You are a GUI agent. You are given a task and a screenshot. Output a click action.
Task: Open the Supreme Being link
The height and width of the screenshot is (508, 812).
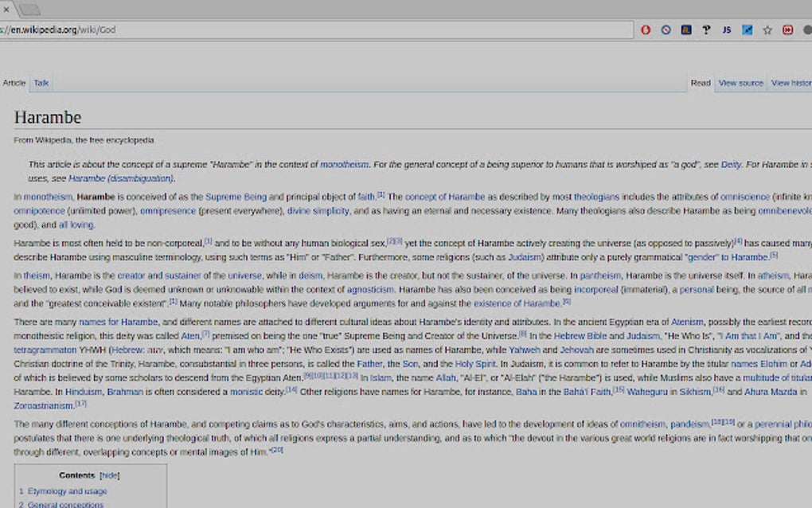236,197
